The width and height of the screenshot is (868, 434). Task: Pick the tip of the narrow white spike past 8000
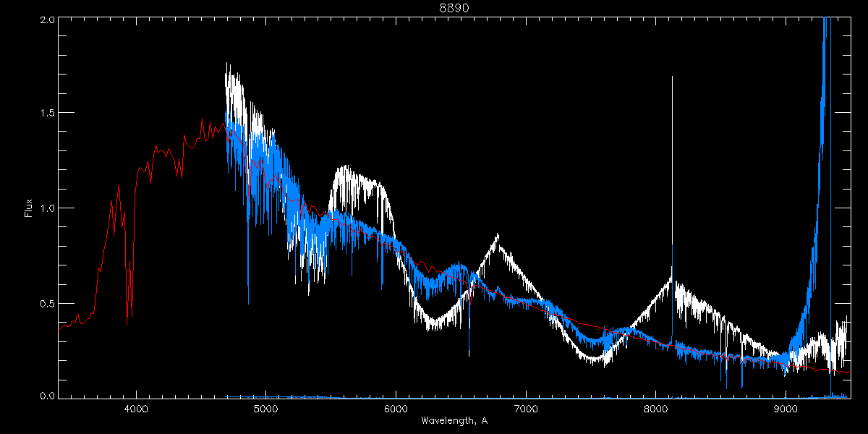point(672,77)
